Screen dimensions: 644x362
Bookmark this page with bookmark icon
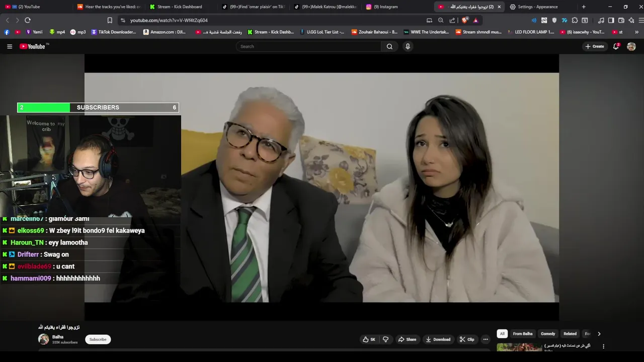pyautogui.click(x=110, y=20)
